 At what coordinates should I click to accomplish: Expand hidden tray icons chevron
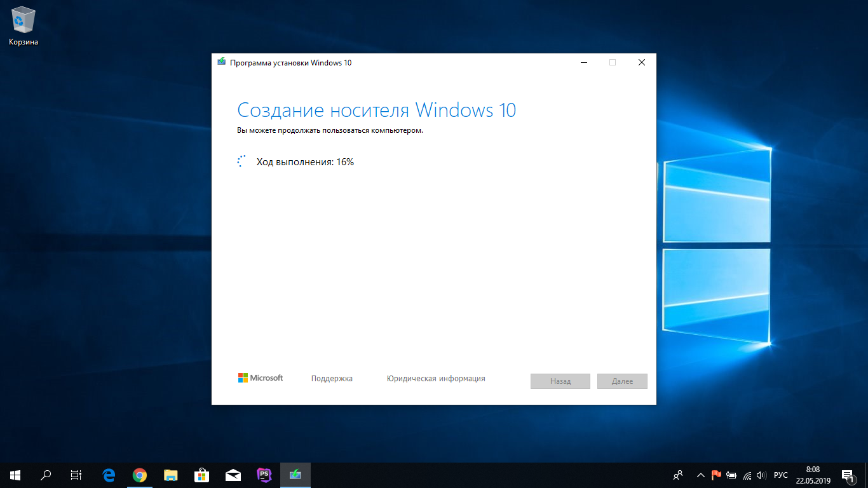click(701, 475)
